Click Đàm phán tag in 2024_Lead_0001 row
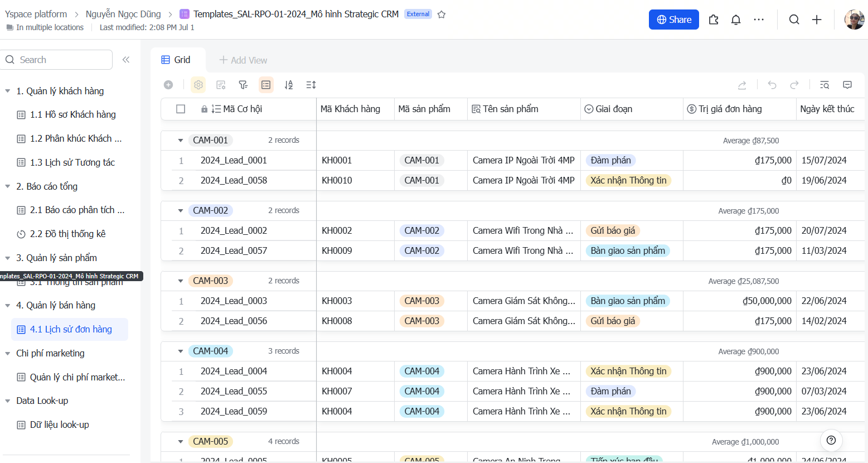Viewport: 868px width, 463px height. point(610,160)
